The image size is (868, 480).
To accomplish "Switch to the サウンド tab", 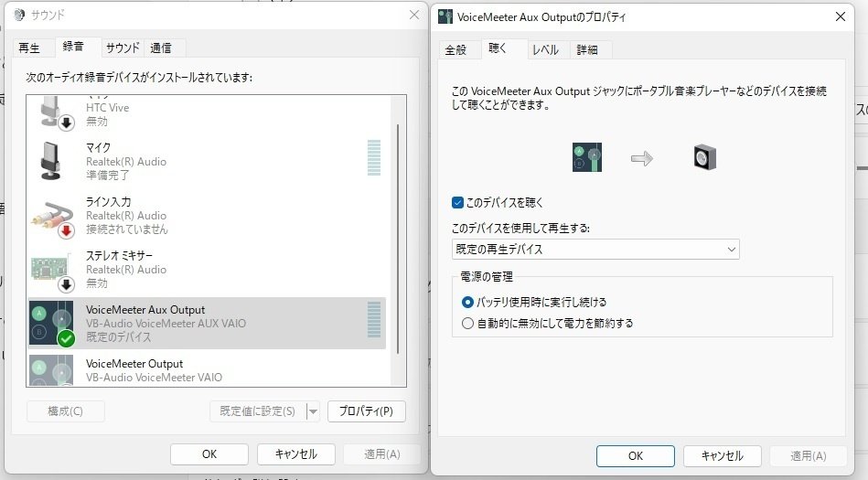I will point(123,48).
